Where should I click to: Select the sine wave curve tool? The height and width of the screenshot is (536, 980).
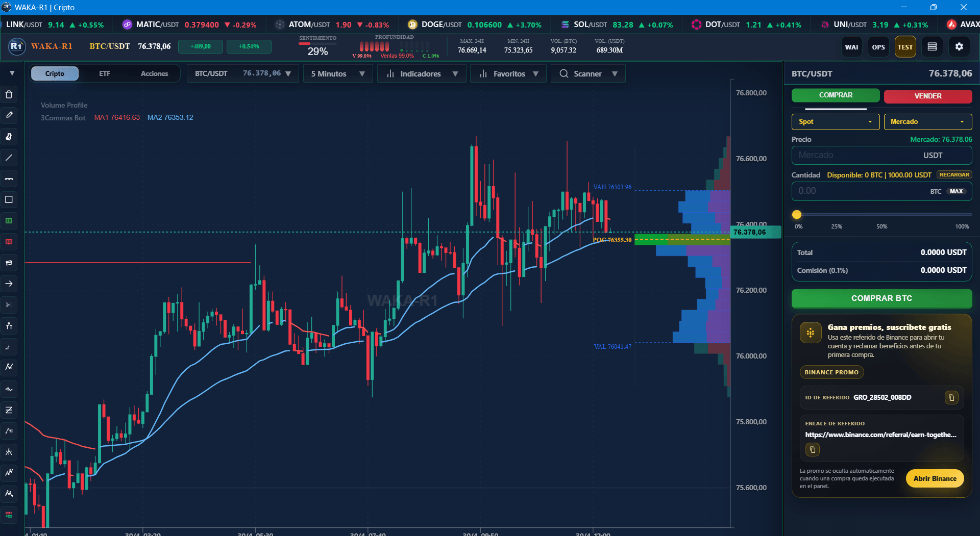click(9, 389)
